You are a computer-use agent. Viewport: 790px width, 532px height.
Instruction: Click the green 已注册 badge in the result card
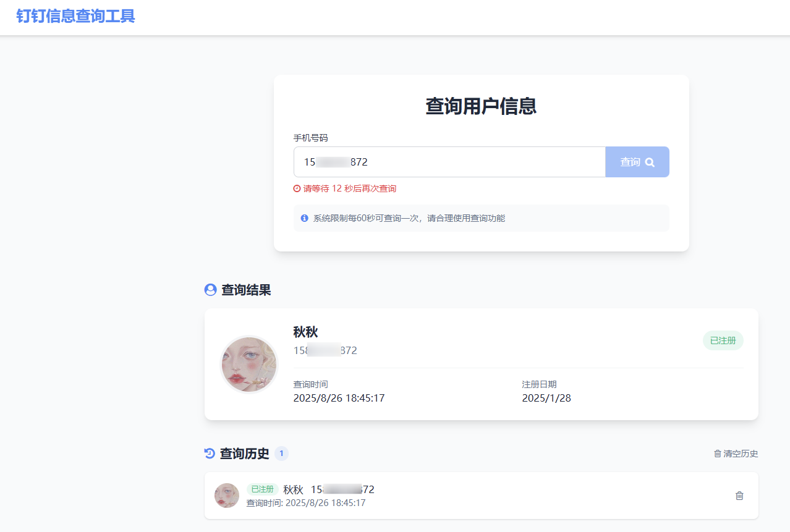click(x=723, y=340)
